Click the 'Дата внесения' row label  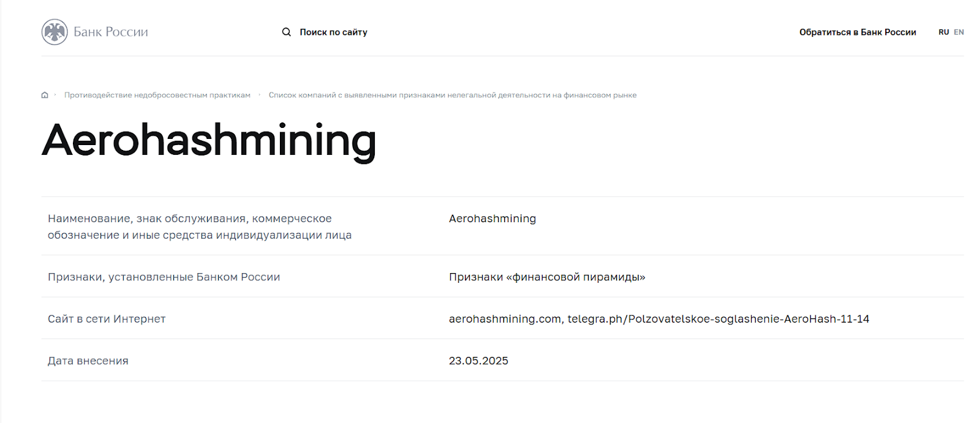click(88, 361)
